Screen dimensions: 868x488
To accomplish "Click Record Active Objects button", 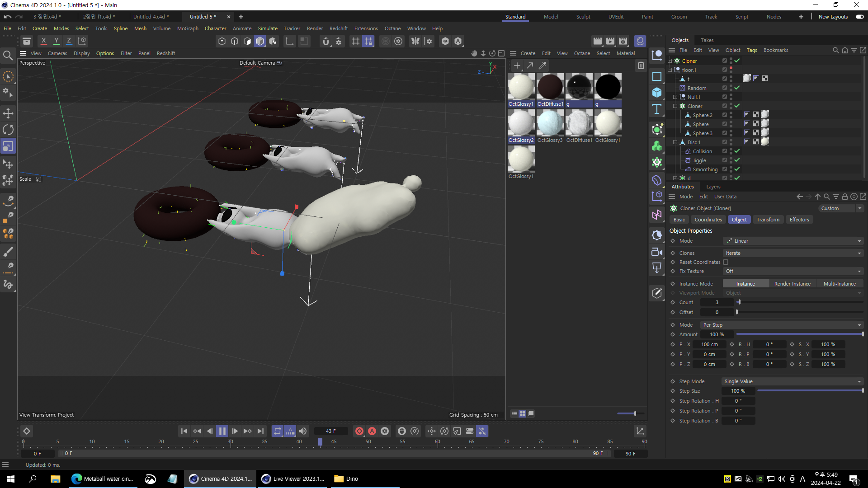I will pos(359,431).
